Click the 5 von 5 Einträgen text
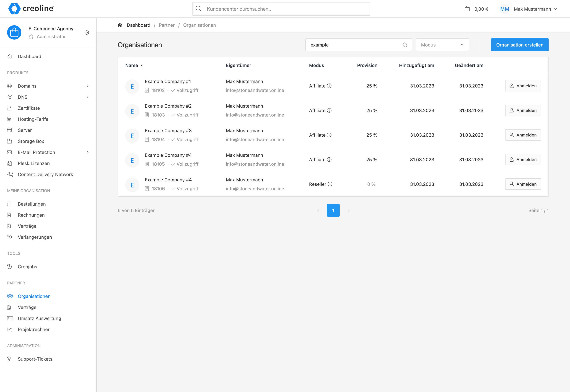This screenshot has height=392, width=570. tap(137, 210)
